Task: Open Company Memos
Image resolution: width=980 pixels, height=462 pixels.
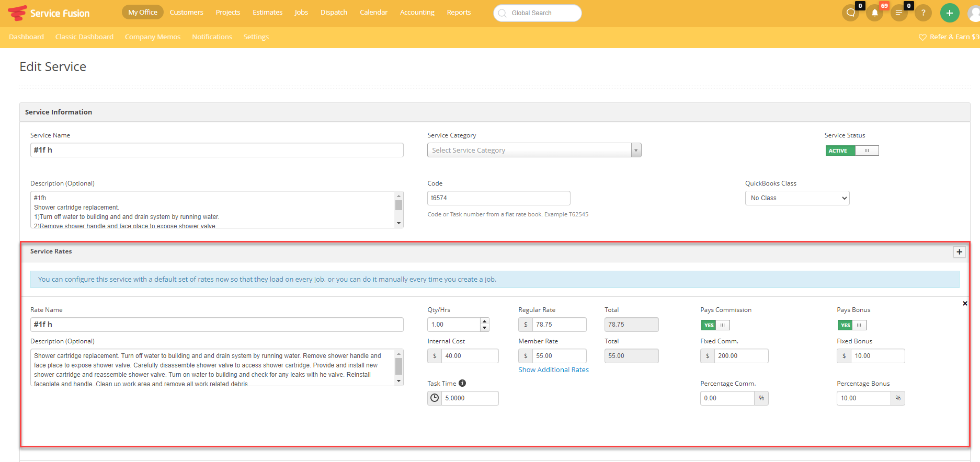Action: pyautogui.click(x=153, y=37)
